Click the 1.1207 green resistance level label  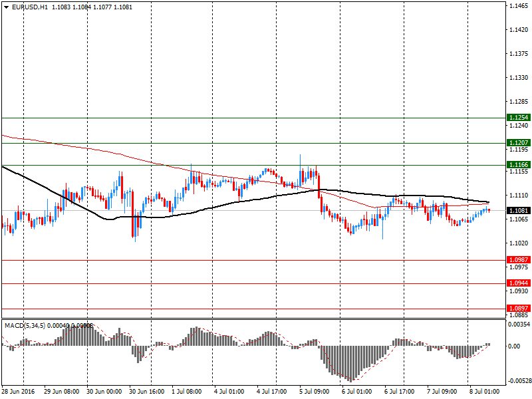[x=519, y=143]
